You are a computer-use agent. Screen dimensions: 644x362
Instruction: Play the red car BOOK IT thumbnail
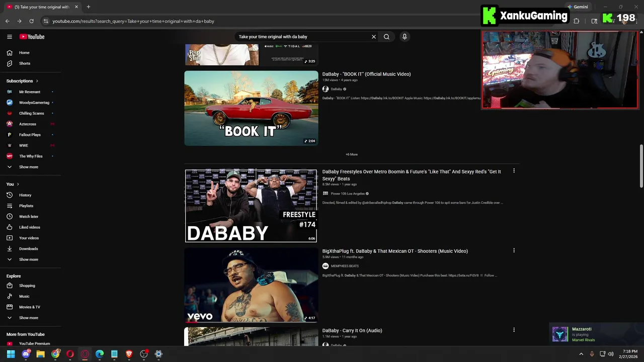(x=251, y=108)
